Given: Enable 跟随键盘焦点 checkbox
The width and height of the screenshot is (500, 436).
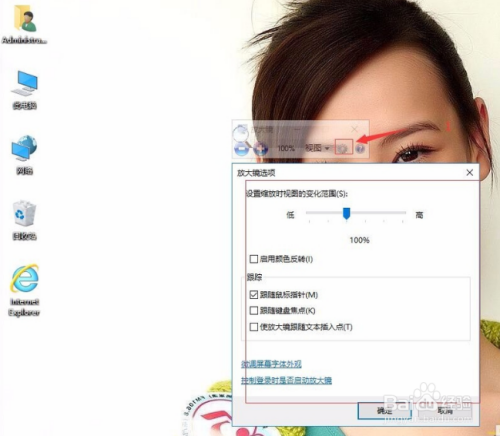Looking at the screenshot, I should coord(254,311).
